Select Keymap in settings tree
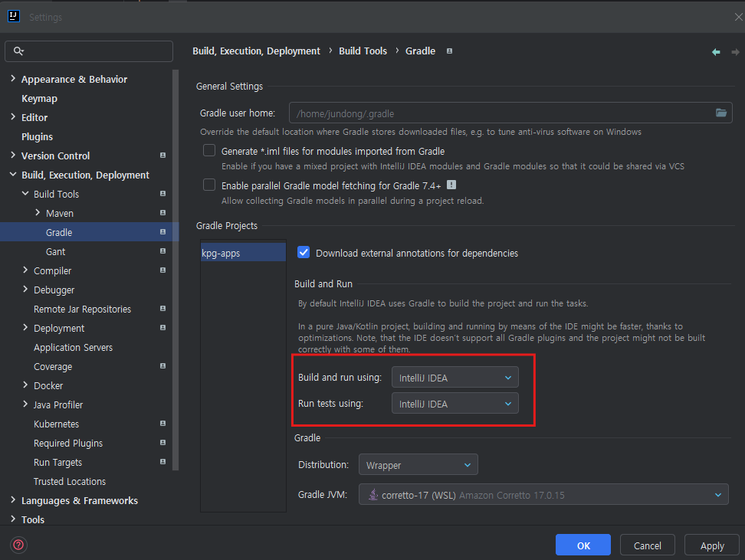This screenshot has height=560, width=745. tap(39, 98)
